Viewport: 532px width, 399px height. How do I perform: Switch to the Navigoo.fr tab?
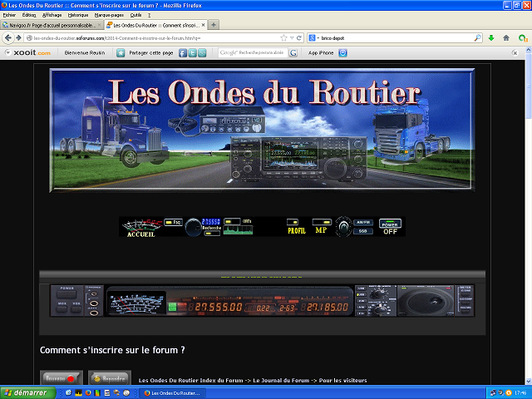pos(52,25)
